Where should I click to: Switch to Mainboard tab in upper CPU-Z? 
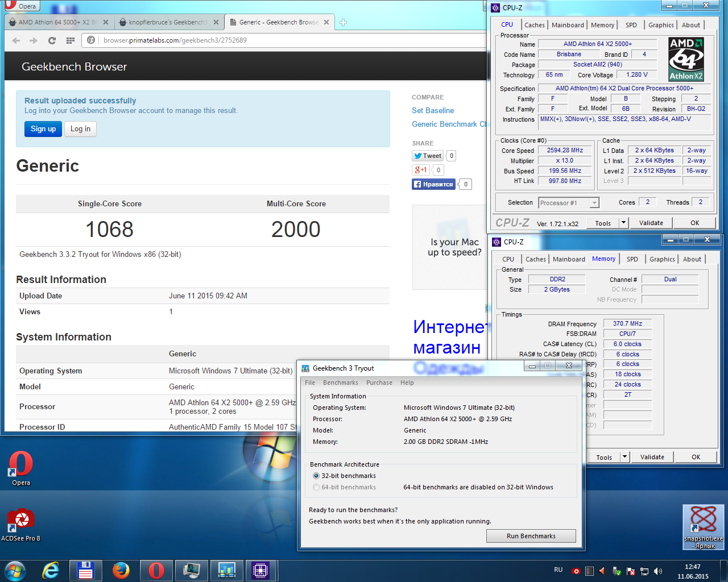coord(568,25)
